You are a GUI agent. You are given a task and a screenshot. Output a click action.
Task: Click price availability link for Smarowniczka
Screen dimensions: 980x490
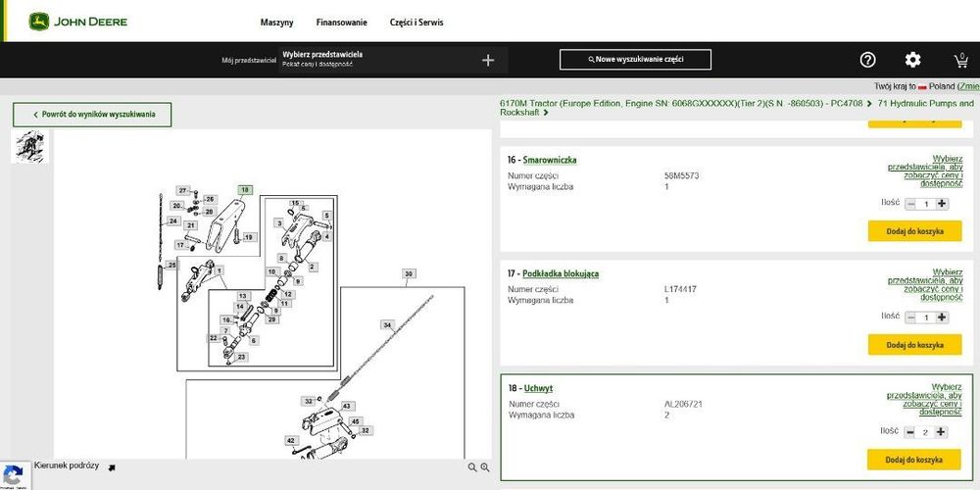pos(926,171)
